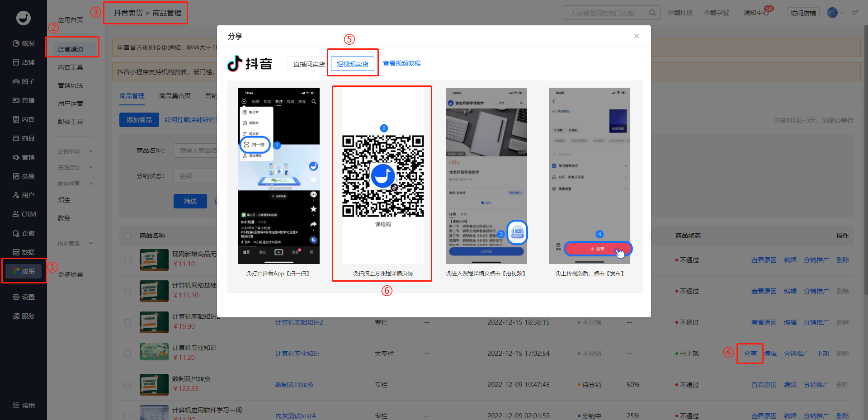
Task: Open 营销玩法 in the submenu
Action: point(71,85)
